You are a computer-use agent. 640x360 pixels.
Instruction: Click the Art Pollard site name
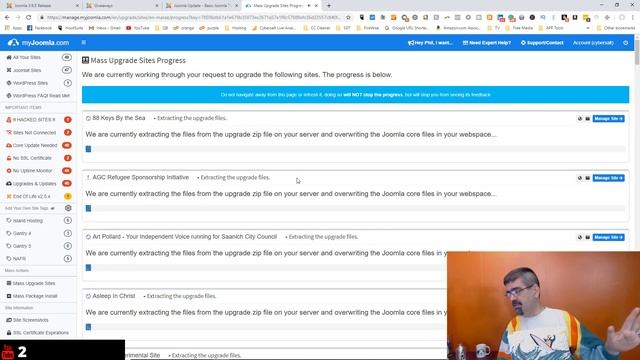click(x=184, y=237)
